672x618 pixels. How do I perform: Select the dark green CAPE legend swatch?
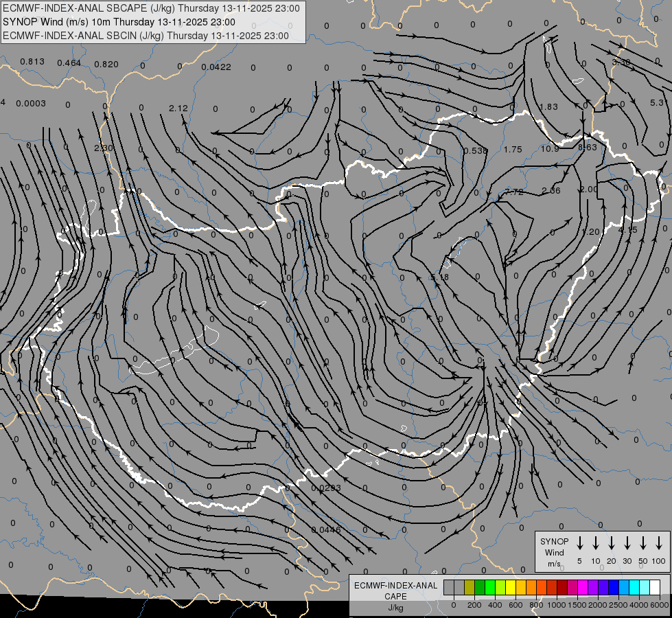pyautogui.click(x=480, y=587)
